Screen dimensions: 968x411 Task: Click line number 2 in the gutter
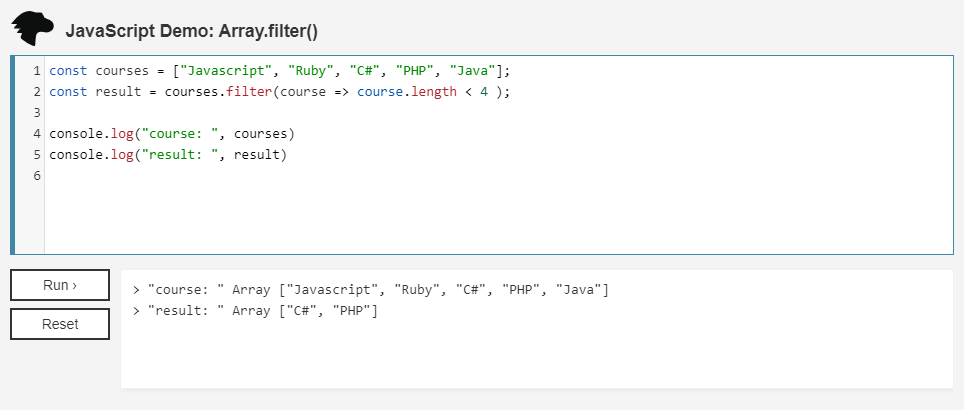pos(36,92)
